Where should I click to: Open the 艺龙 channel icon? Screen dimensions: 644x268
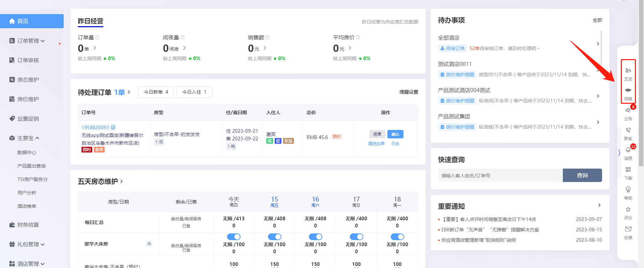tap(628, 71)
